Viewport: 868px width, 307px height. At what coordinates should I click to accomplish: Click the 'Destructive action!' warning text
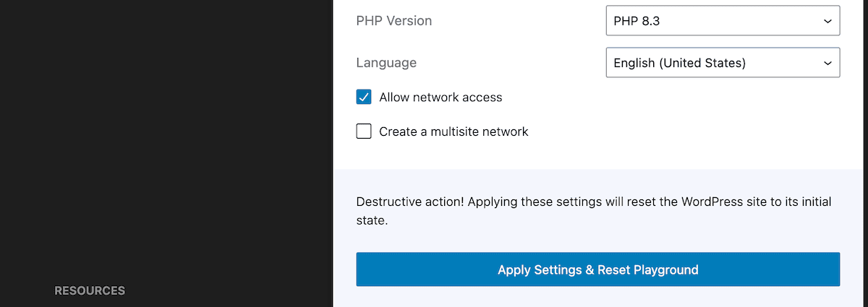[x=409, y=202]
